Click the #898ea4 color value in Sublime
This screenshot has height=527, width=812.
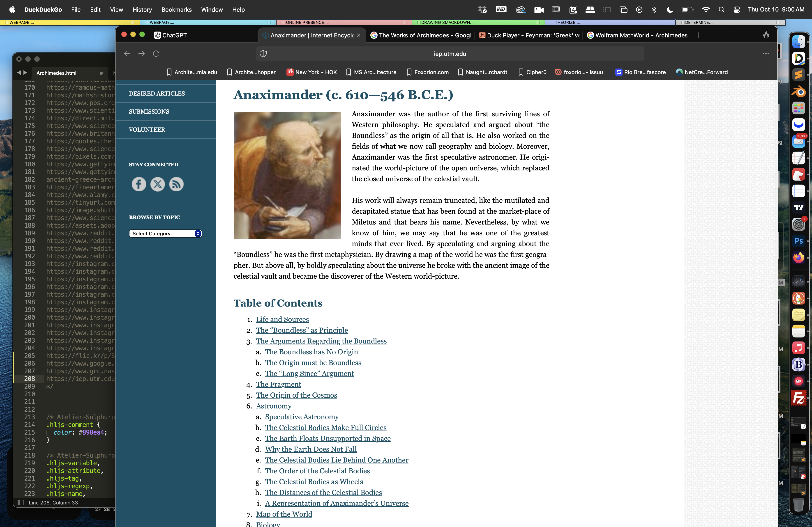click(91, 432)
